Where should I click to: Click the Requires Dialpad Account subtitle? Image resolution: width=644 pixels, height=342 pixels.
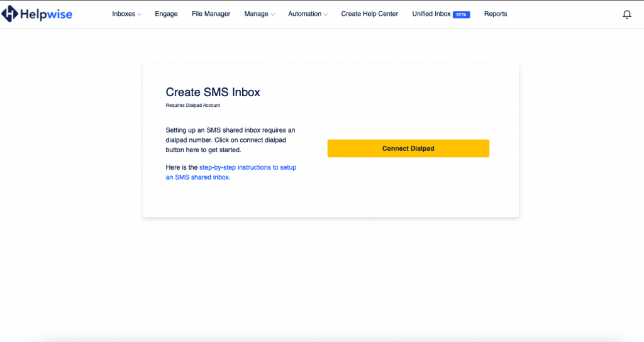pos(192,106)
